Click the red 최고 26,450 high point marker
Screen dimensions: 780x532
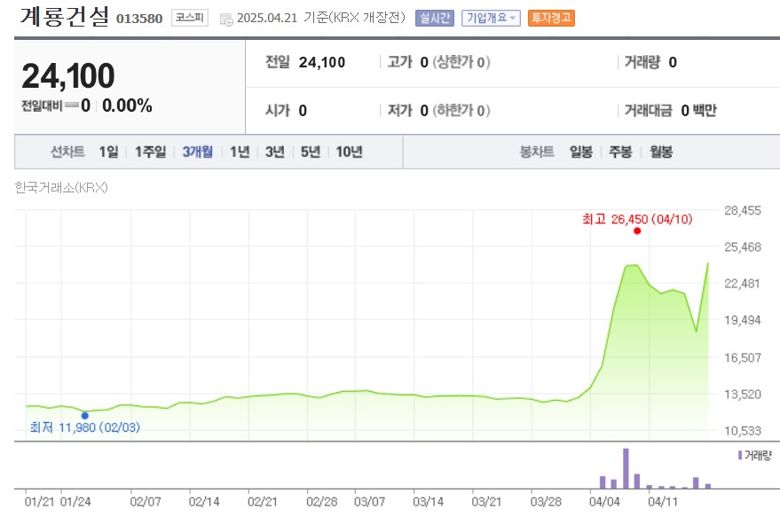tap(637, 231)
